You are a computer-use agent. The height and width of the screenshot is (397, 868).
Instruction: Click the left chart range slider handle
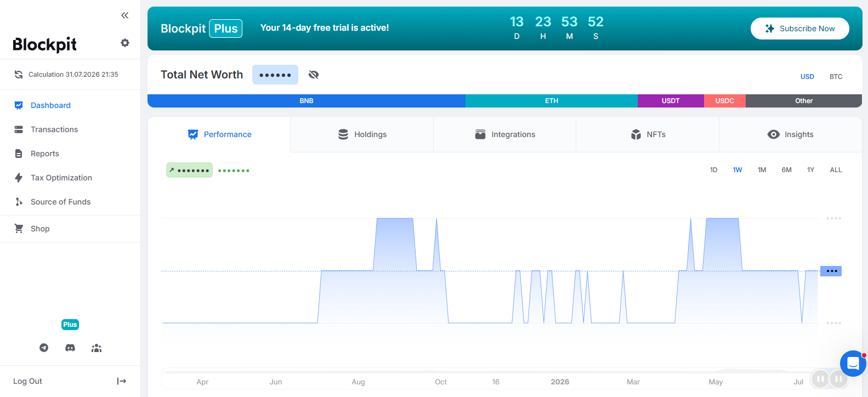click(x=820, y=379)
